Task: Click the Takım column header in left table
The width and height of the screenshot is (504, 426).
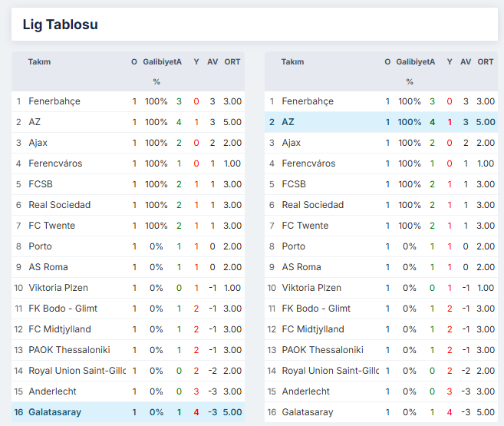Action: 39,62
